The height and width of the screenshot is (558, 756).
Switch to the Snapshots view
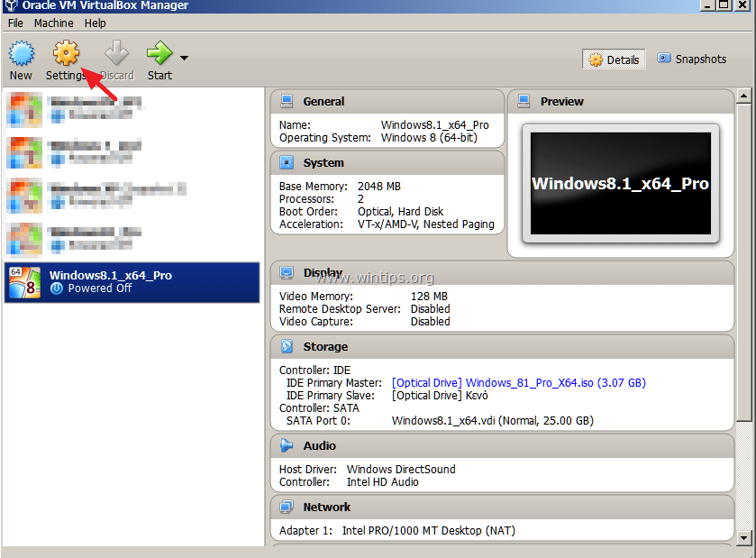click(x=692, y=59)
